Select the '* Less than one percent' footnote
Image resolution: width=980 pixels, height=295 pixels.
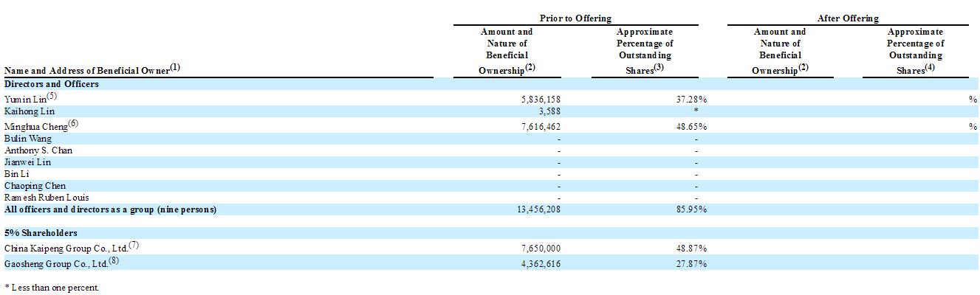pos(51,287)
